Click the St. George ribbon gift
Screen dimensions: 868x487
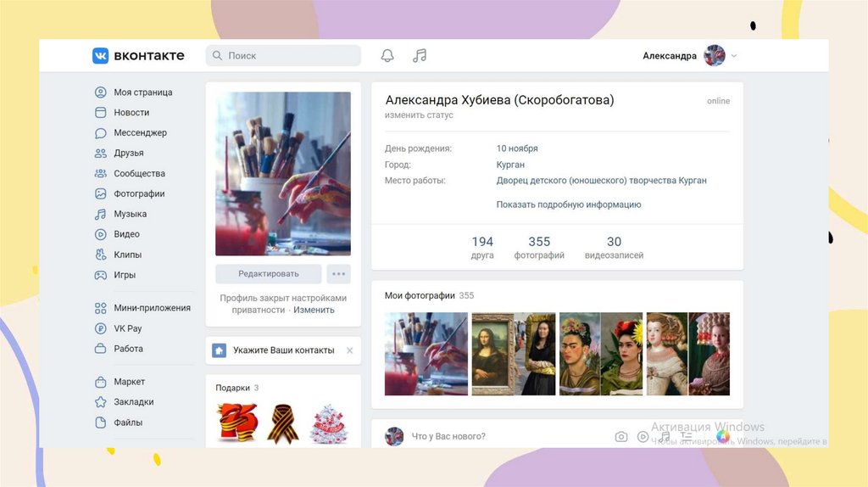point(283,424)
